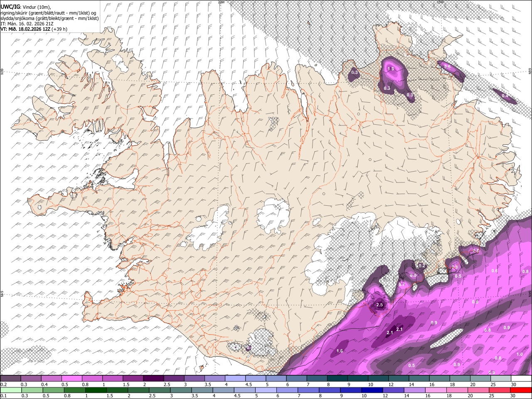This screenshot has height=399, width=532.
Task: Select the dark purple upper-row swatch for 2
Action: (x=153, y=379)
